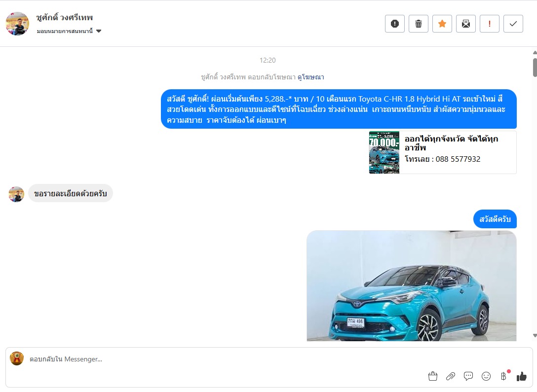The image size is (537, 392).
Task: Open saved replies speech bubble icon
Action: pyautogui.click(x=468, y=376)
